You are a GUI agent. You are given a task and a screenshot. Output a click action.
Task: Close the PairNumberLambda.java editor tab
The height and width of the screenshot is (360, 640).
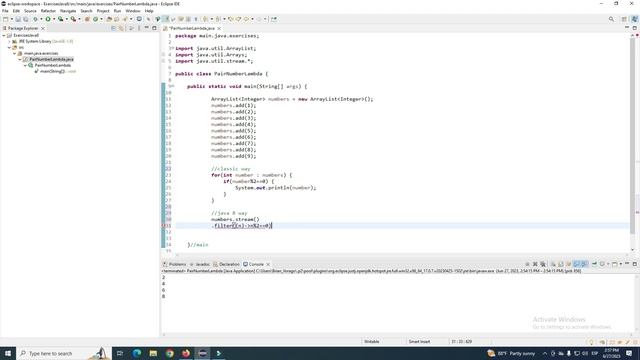click(x=219, y=28)
